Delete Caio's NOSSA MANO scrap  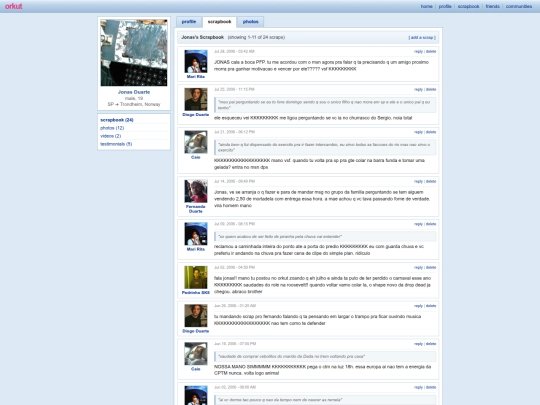[431, 344]
